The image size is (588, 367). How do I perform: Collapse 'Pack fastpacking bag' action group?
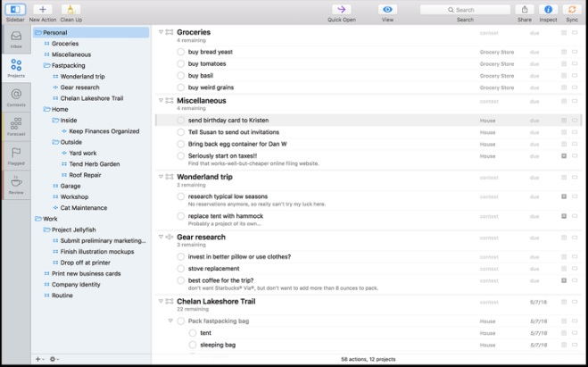pos(170,321)
